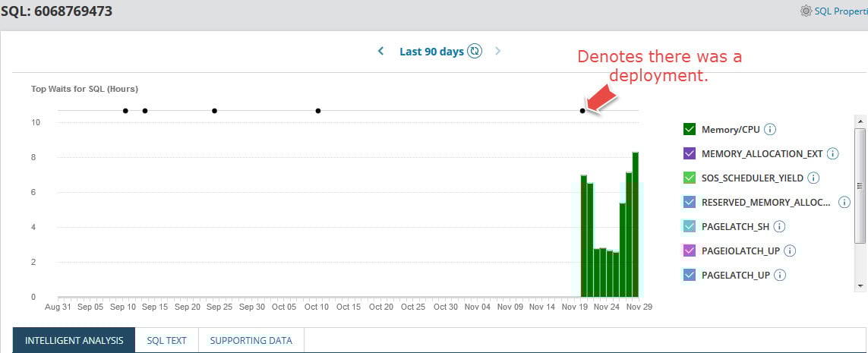Click the Nov 19 deployment marker dot
The height and width of the screenshot is (353, 868).
click(582, 111)
